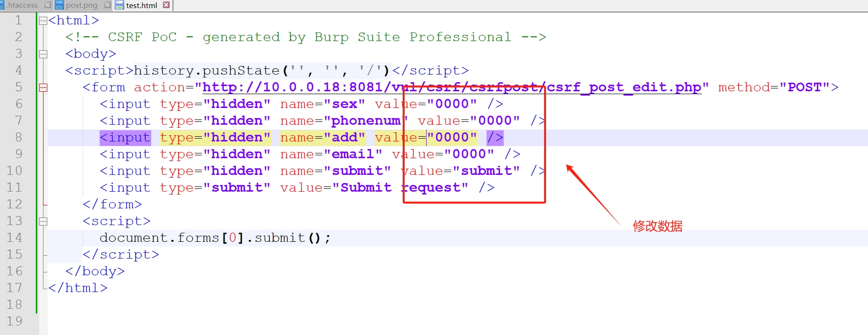The height and width of the screenshot is (335, 868).
Task: Click the highlighted name="add" attribute
Action: (x=323, y=138)
